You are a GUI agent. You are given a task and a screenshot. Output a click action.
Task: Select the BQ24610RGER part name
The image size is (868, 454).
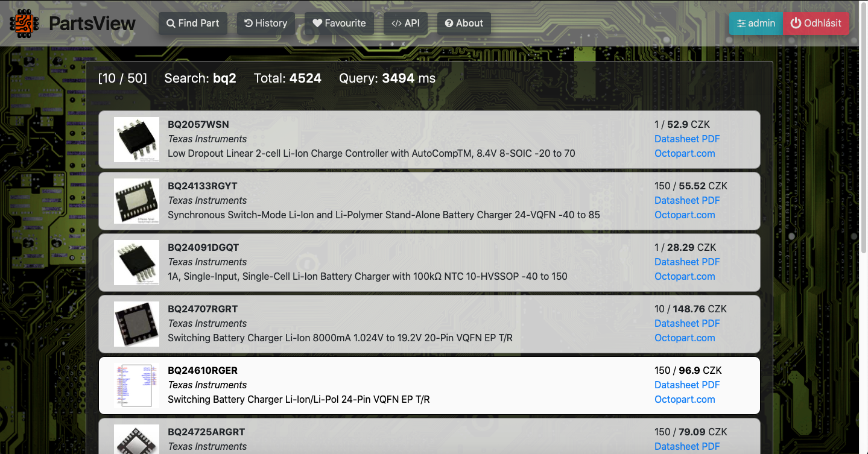[203, 370]
